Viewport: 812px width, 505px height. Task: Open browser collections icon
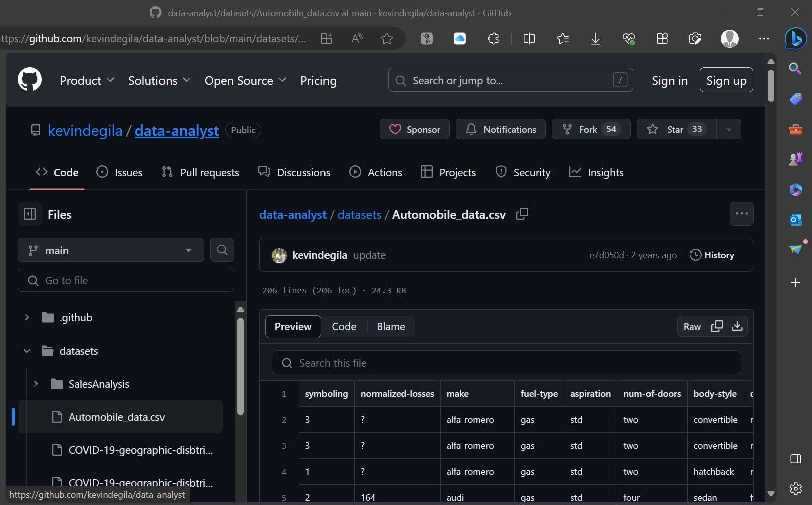pyautogui.click(x=662, y=39)
